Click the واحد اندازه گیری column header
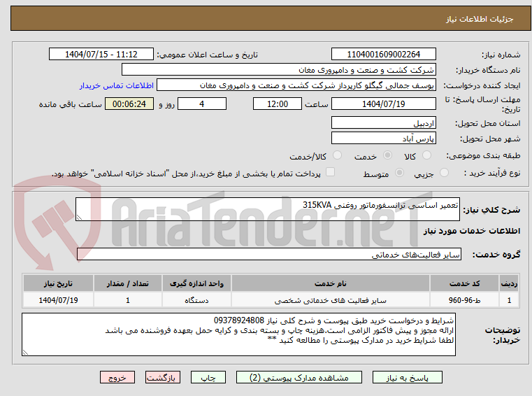 tap(196, 283)
